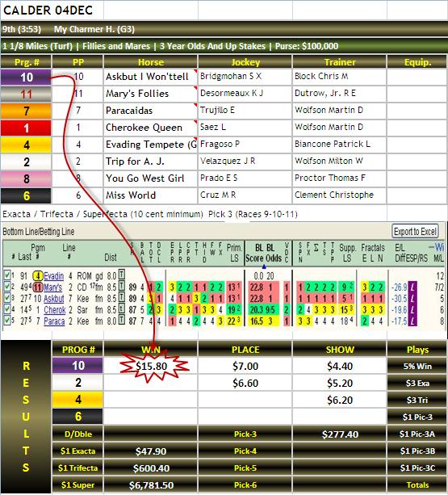Click the blue sort arrow under BL Score
The image size is (448, 495).
[264, 267]
